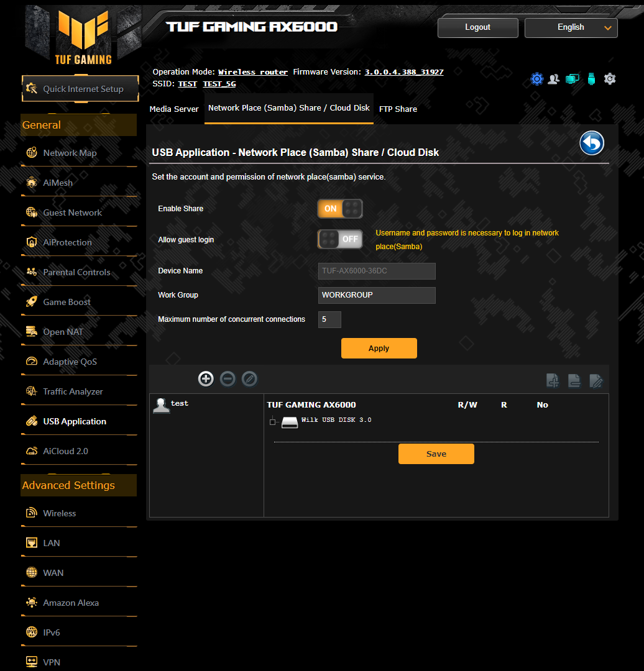Click the grey settings gear header icon
This screenshot has width=644, height=671.
(x=610, y=79)
